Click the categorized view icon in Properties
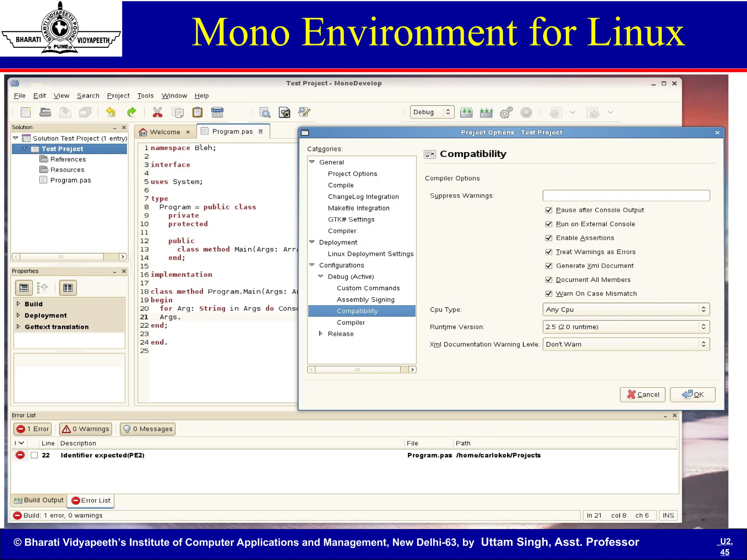The width and height of the screenshot is (747, 560). pyautogui.click(x=24, y=288)
